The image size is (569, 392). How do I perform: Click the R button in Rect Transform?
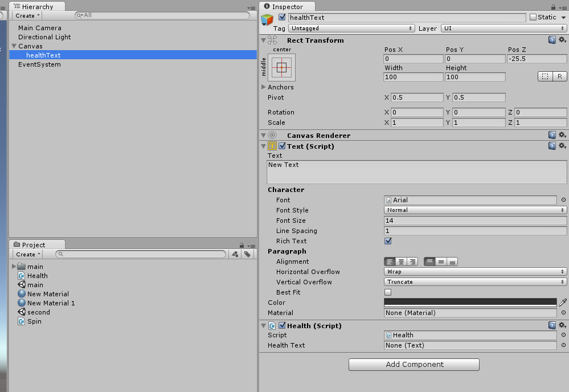click(x=560, y=76)
